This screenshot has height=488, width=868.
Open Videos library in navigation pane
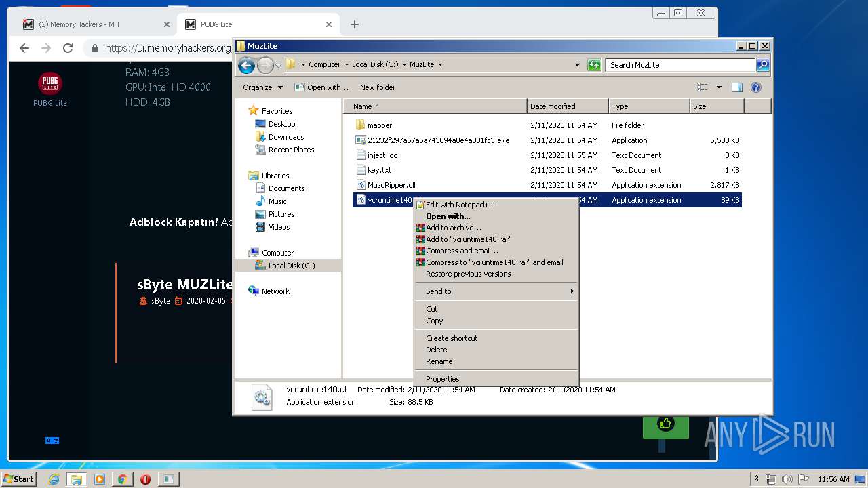[x=279, y=227]
